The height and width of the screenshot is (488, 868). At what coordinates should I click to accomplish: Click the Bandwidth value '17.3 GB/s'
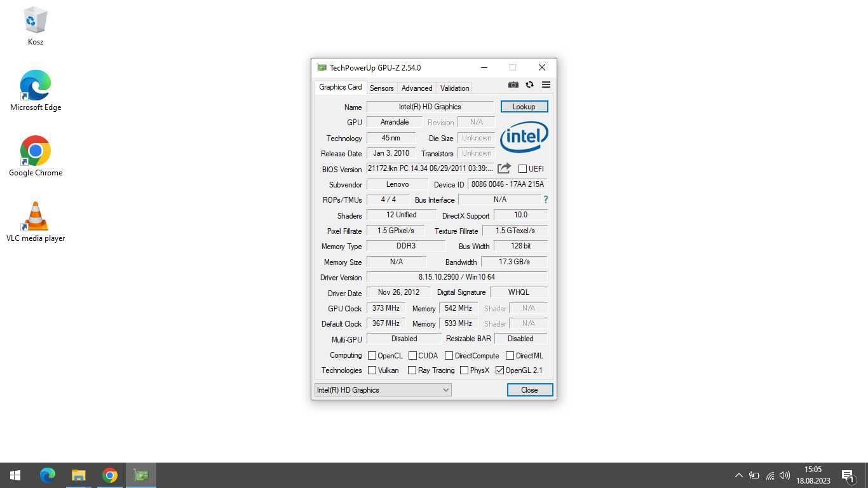click(514, 262)
